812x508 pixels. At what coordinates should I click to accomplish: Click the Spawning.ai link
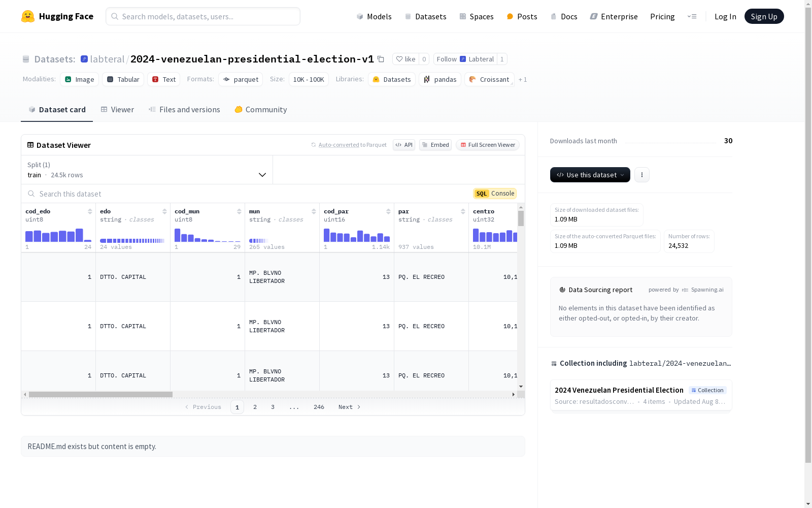pos(703,290)
